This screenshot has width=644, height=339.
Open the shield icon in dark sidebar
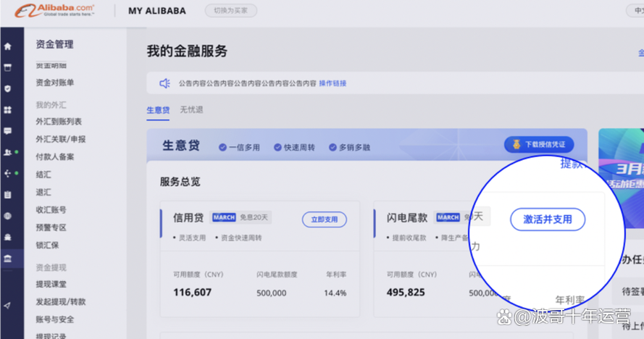click(x=7, y=89)
